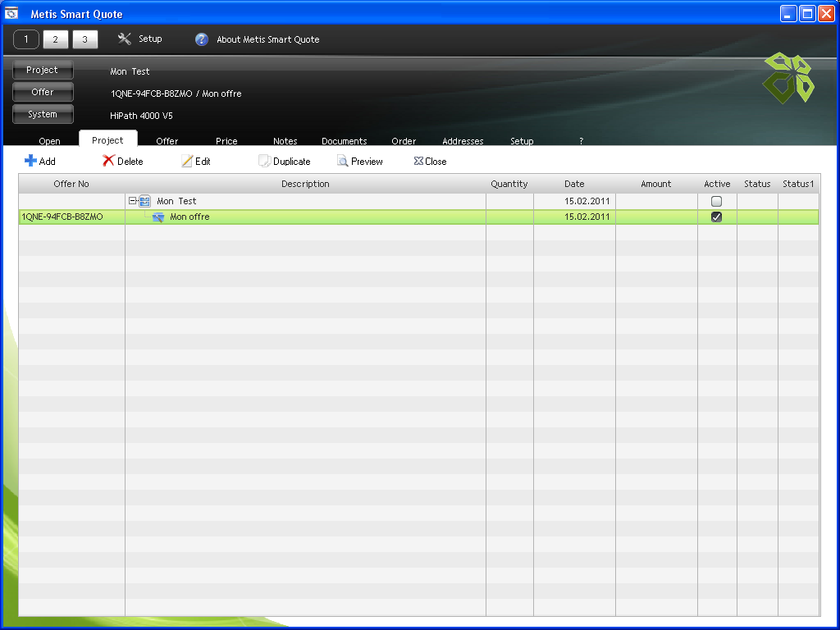Click the Edit label in toolbar
Screen dimensions: 840x630
point(203,162)
